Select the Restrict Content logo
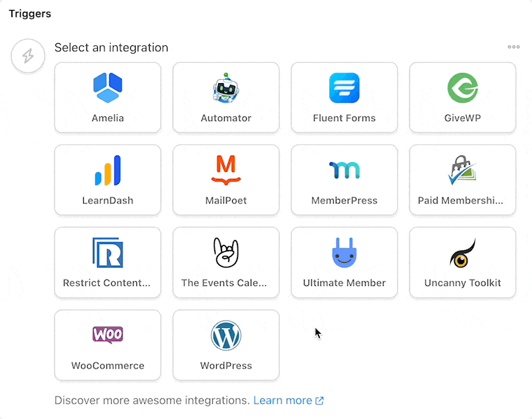The height and width of the screenshot is (419, 532). coord(108,253)
